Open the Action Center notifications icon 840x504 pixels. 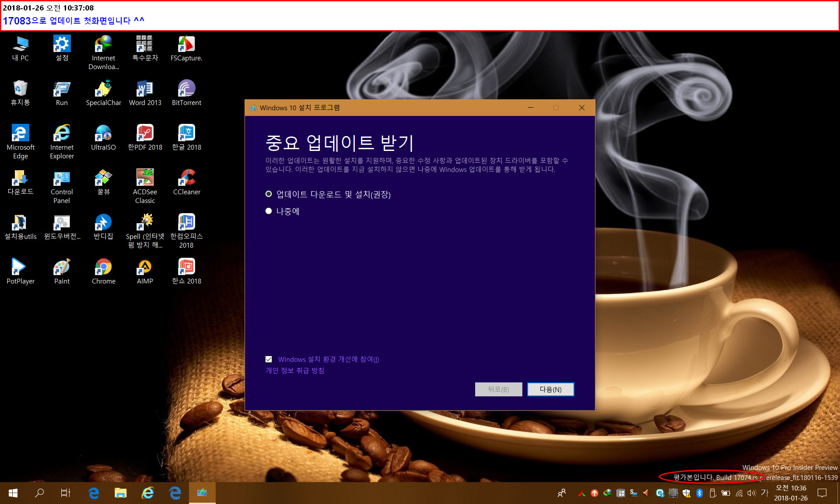click(x=822, y=493)
